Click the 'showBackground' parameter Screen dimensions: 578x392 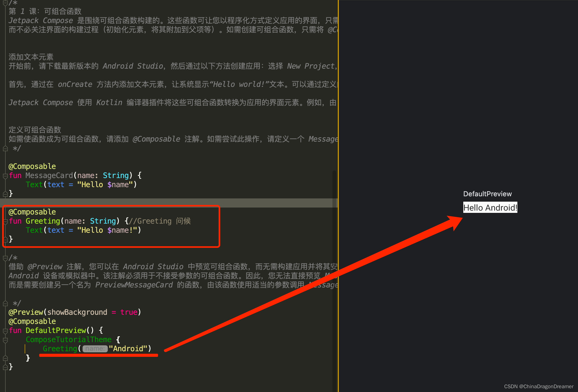[77, 312]
